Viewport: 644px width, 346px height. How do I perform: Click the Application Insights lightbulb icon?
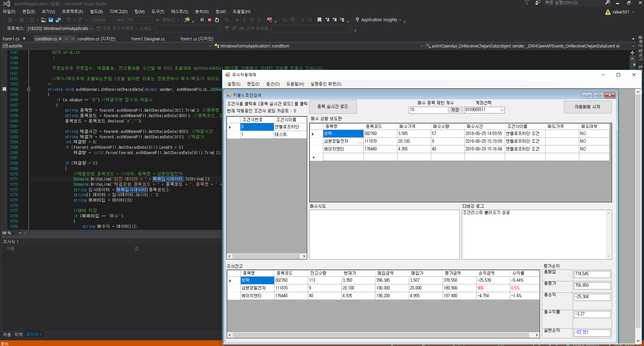pyautogui.click(x=357, y=20)
